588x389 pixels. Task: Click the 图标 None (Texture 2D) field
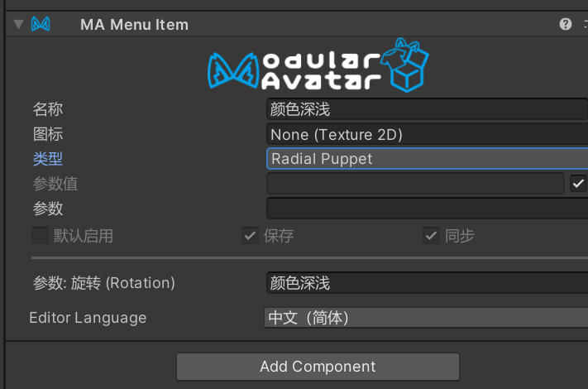tap(427, 133)
